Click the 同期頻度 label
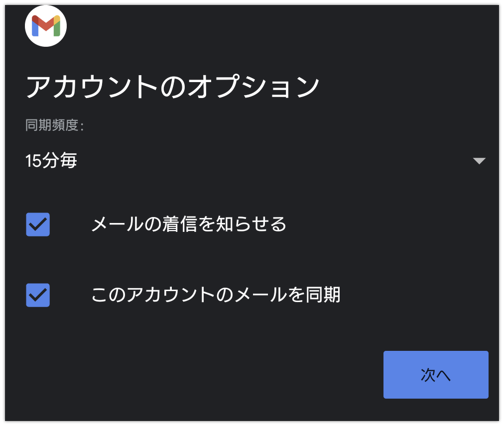The height and width of the screenshot is (426, 504). tap(54, 125)
